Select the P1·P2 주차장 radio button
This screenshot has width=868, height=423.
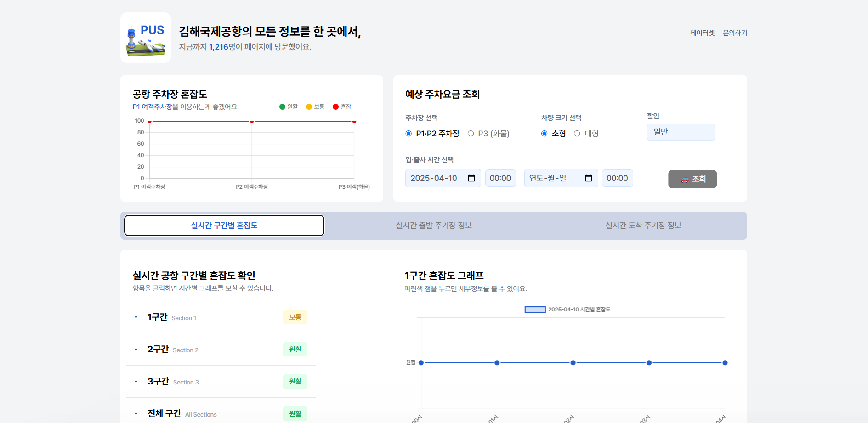click(408, 134)
